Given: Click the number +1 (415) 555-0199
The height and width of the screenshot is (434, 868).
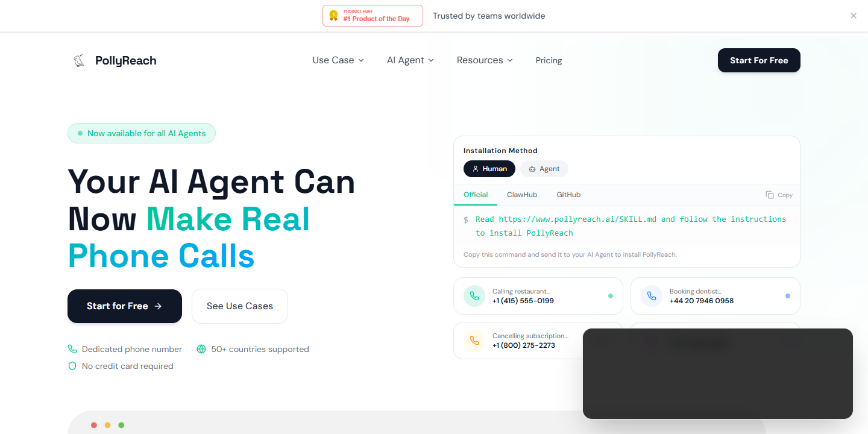Looking at the screenshot, I should pos(523,301).
